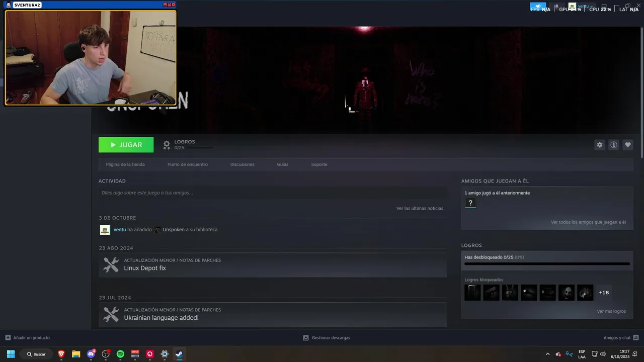Open OBS Studio from the taskbar

[x=106, y=354]
